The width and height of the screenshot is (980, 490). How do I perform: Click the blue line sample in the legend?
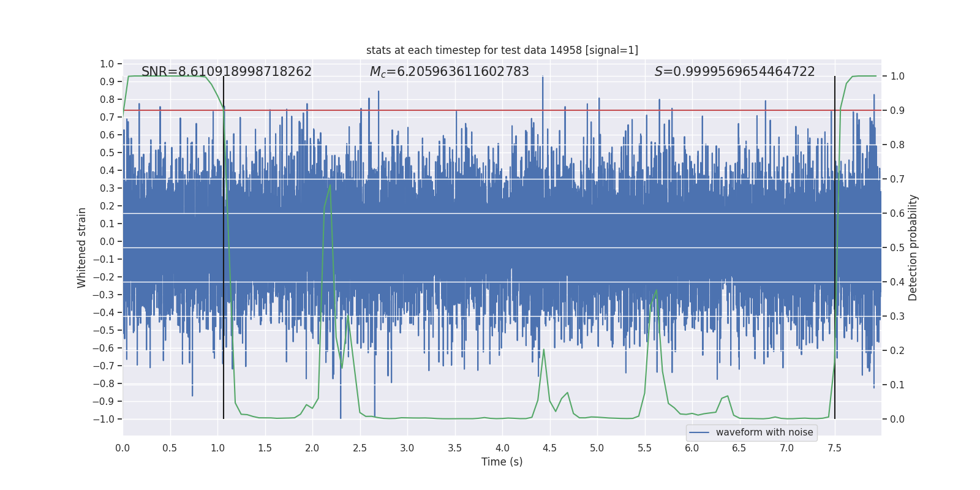tap(699, 432)
